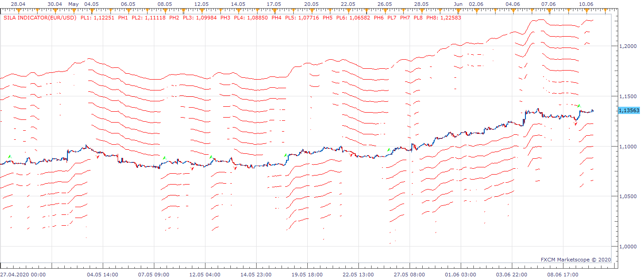Click the 04.05 14:00 time label
Viewport: 644px width, 280px height.
103,274
